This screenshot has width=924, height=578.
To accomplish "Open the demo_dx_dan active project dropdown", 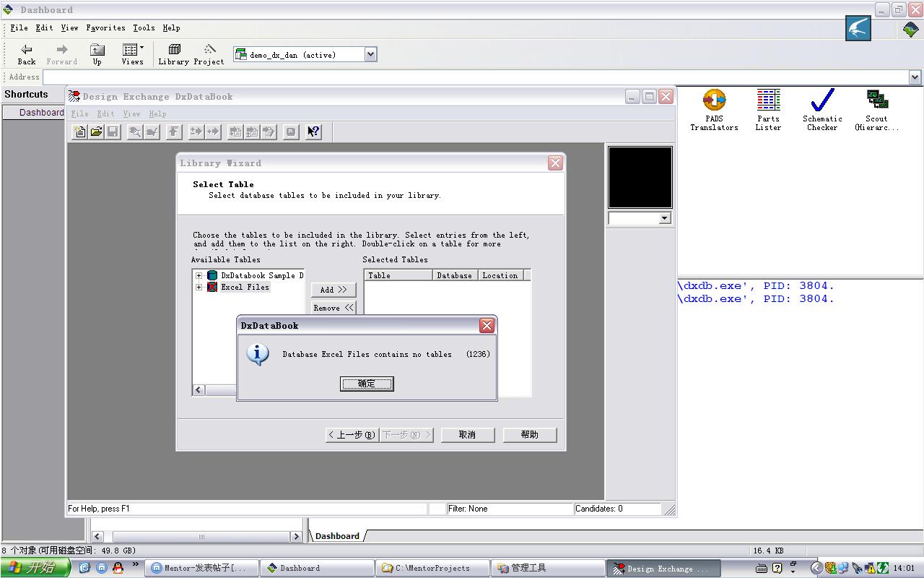I will tap(370, 54).
